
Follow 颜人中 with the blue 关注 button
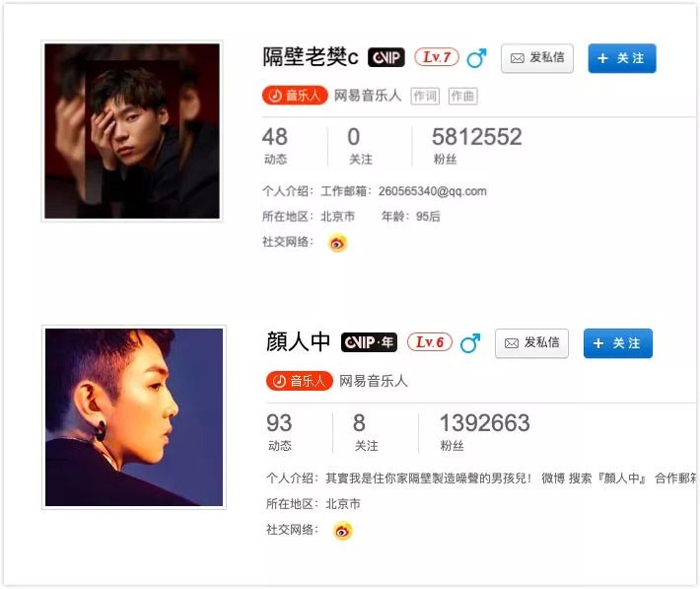pos(618,343)
